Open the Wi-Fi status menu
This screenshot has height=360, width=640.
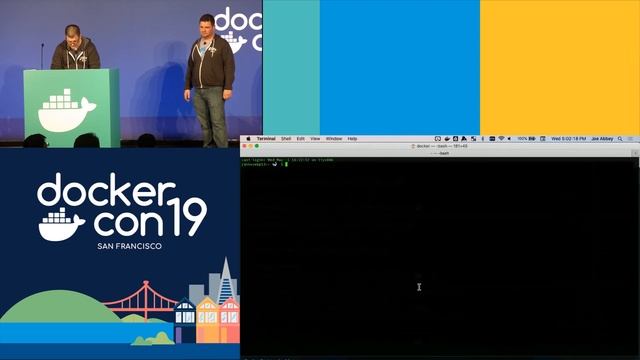[x=501, y=139]
